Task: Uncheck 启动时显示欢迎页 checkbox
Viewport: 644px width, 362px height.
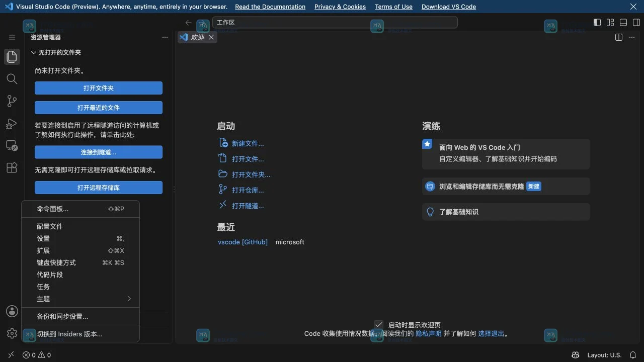Action: (x=379, y=325)
